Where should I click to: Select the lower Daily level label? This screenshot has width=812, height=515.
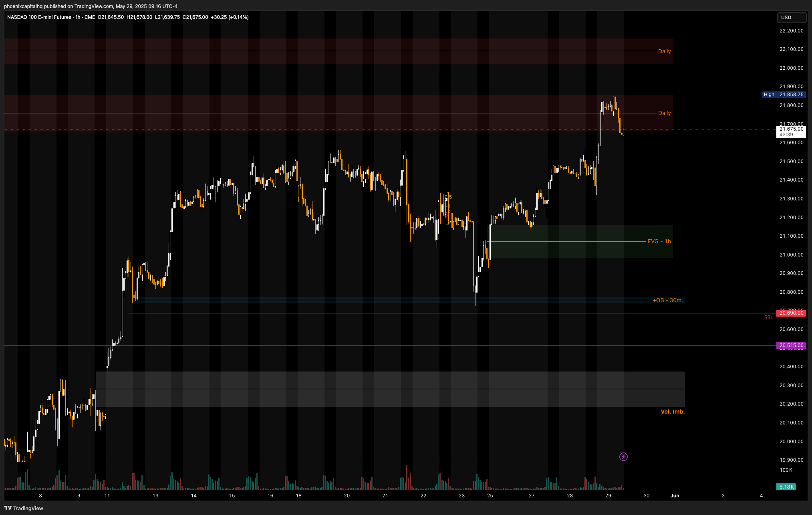click(664, 113)
